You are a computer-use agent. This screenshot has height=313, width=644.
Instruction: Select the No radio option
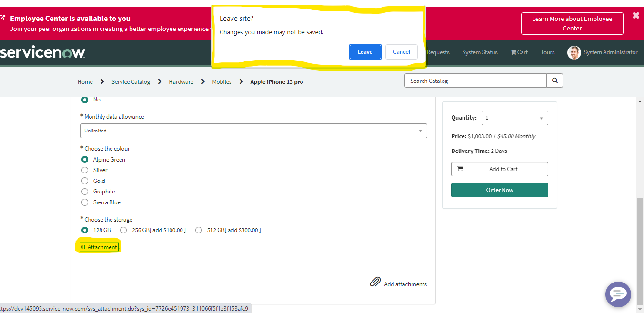tap(85, 100)
